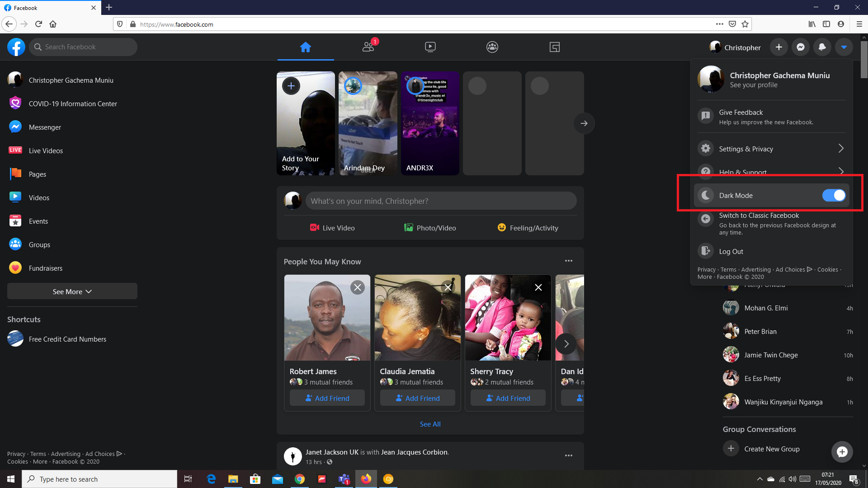Image resolution: width=868 pixels, height=488 pixels.
Task: Click the Windows Start button
Action: pos(11,479)
